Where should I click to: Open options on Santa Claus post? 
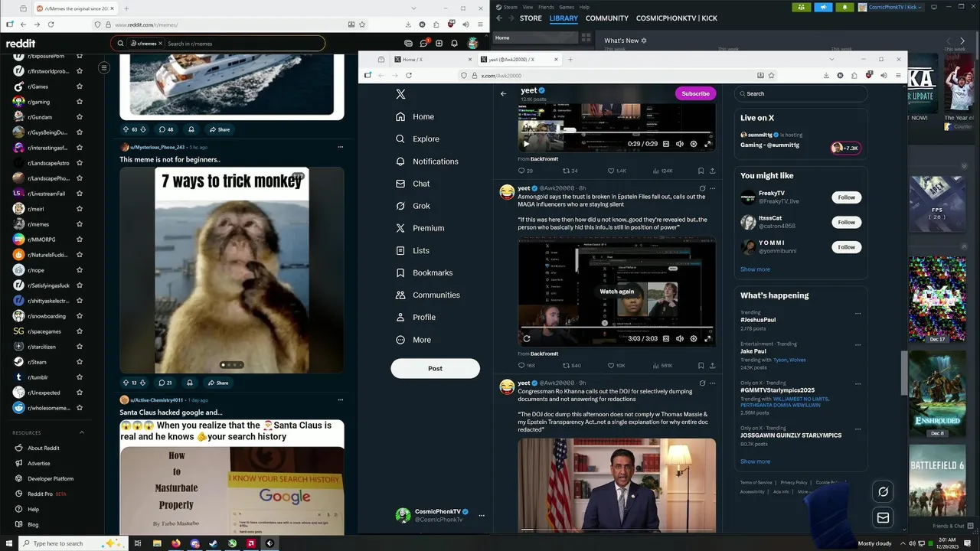(341, 399)
